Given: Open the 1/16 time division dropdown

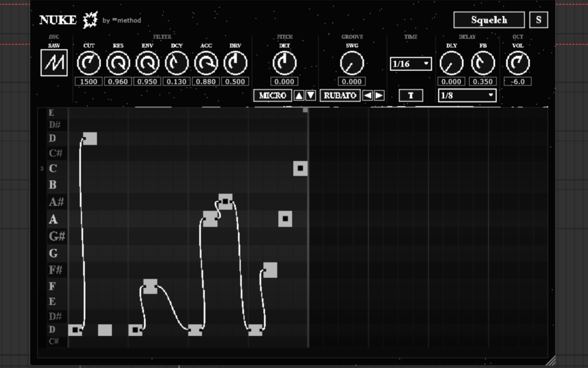Looking at the screenshot, I should 411,64.
